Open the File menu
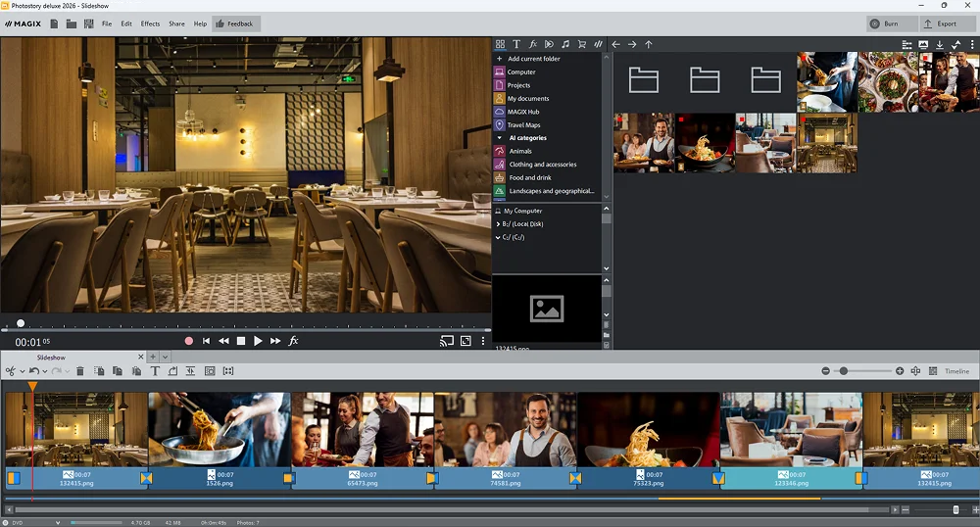Image resolution: width=980 pixels, height=527 pixels. click(107, 24)
